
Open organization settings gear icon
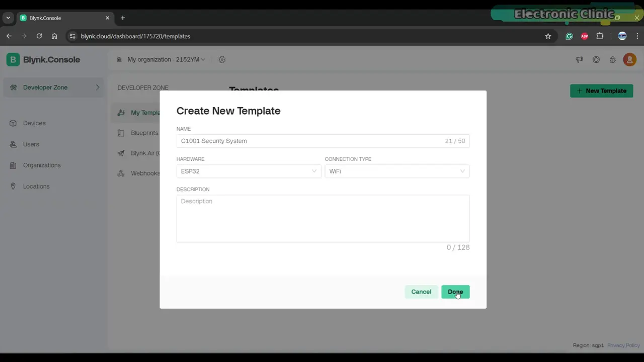click(x=222, y=59)
